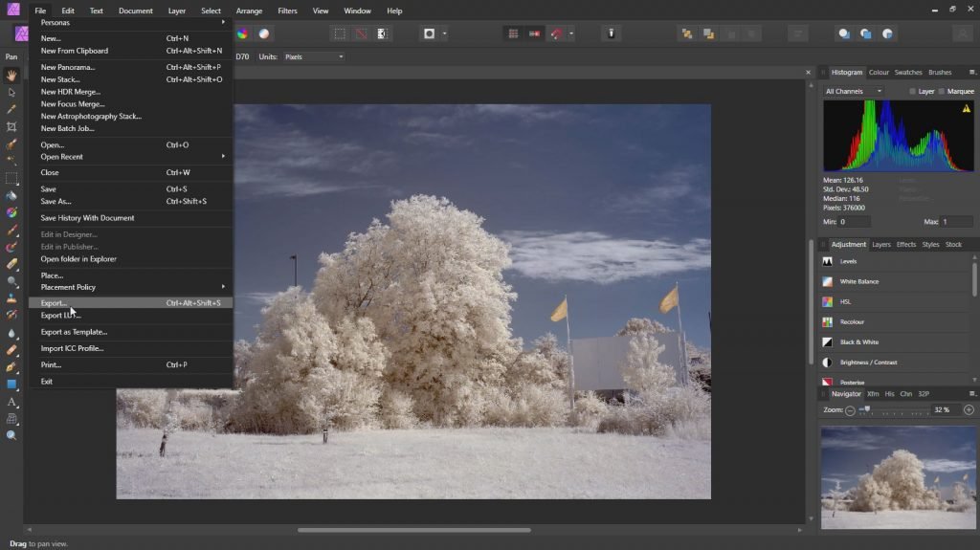The height and width of the screenshot is (550, 980).
Task: Select the Move tool arrow
Action: pos(11,92)
